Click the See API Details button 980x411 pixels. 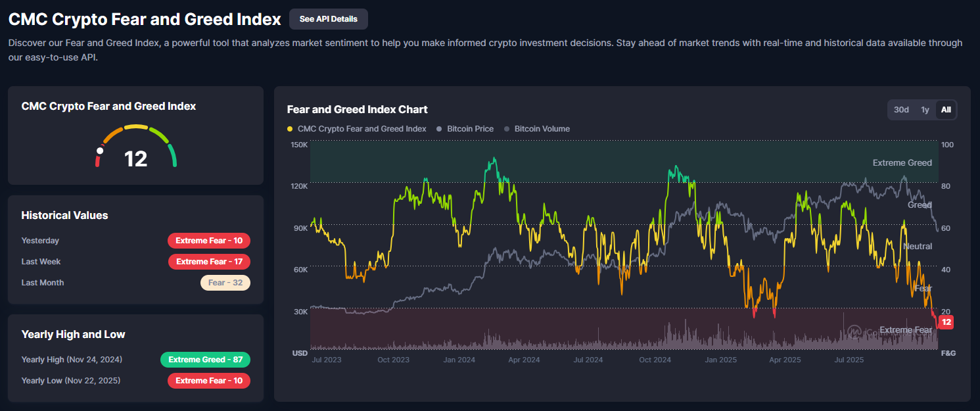(x=328, y=19)
